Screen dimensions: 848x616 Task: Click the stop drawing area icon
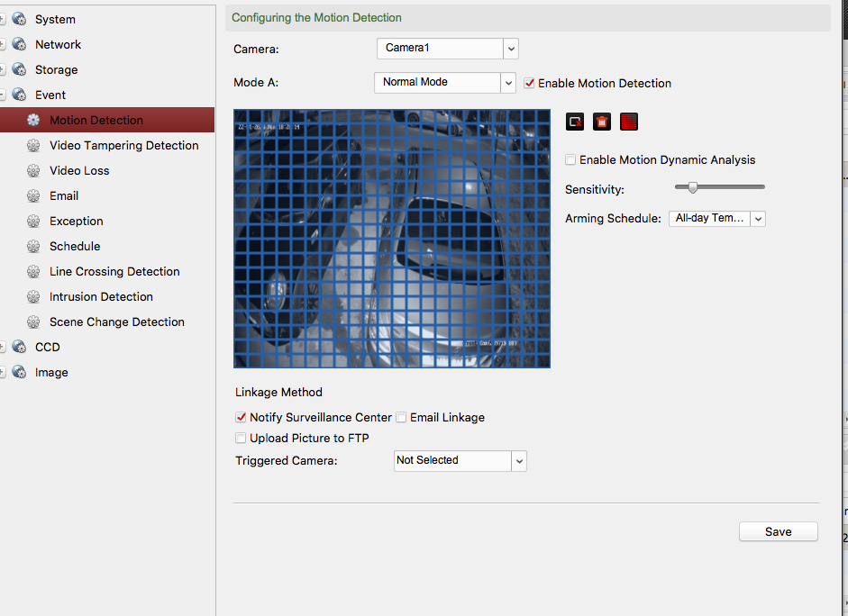[575, 122]
